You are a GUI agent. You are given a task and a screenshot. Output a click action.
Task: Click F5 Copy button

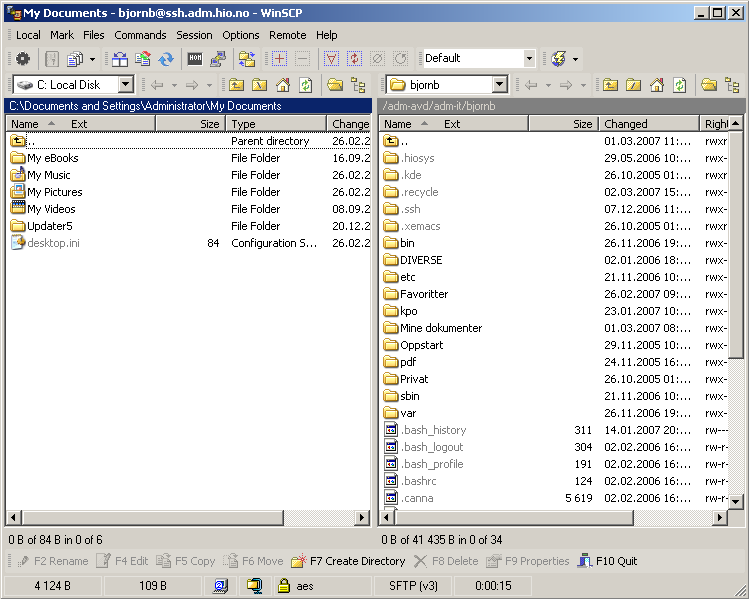(185, 561)
